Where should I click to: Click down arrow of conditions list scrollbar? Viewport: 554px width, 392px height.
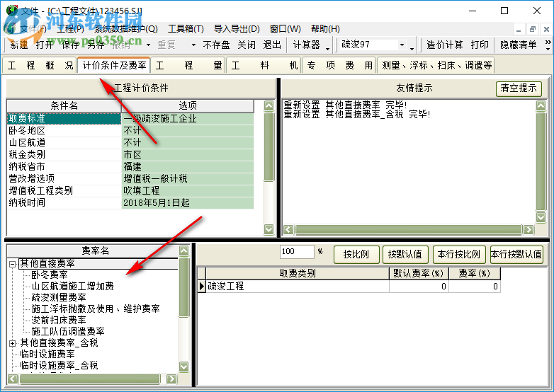coord(269,230)
